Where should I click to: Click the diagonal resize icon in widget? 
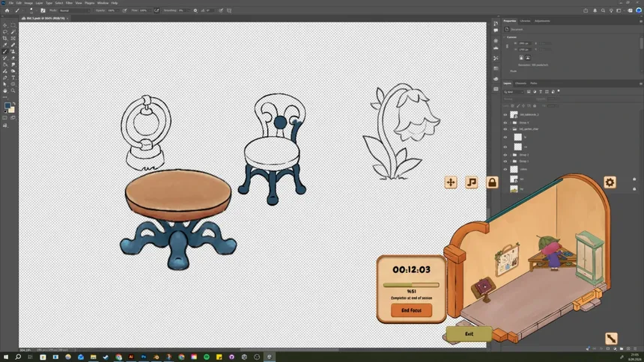point(611,338)
